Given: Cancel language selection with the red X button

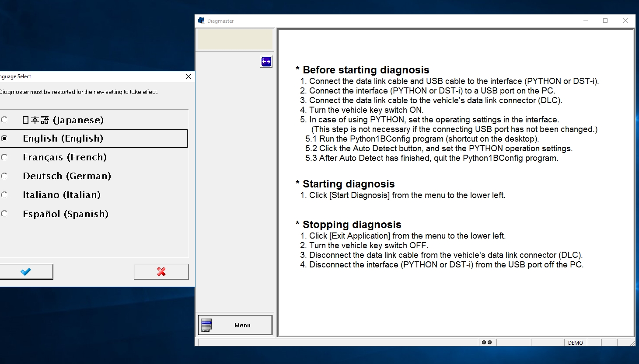Looking at the screenshot, I should click(161, 272).
